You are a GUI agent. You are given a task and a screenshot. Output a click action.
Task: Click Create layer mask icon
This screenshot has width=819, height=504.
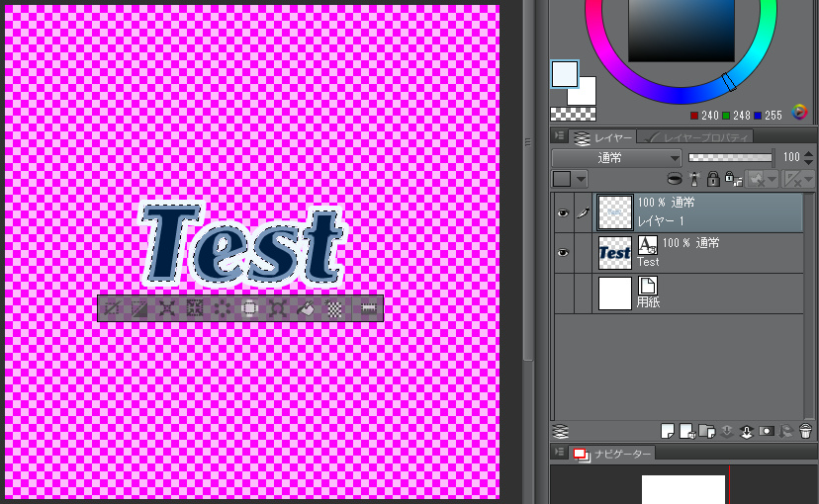767,432
